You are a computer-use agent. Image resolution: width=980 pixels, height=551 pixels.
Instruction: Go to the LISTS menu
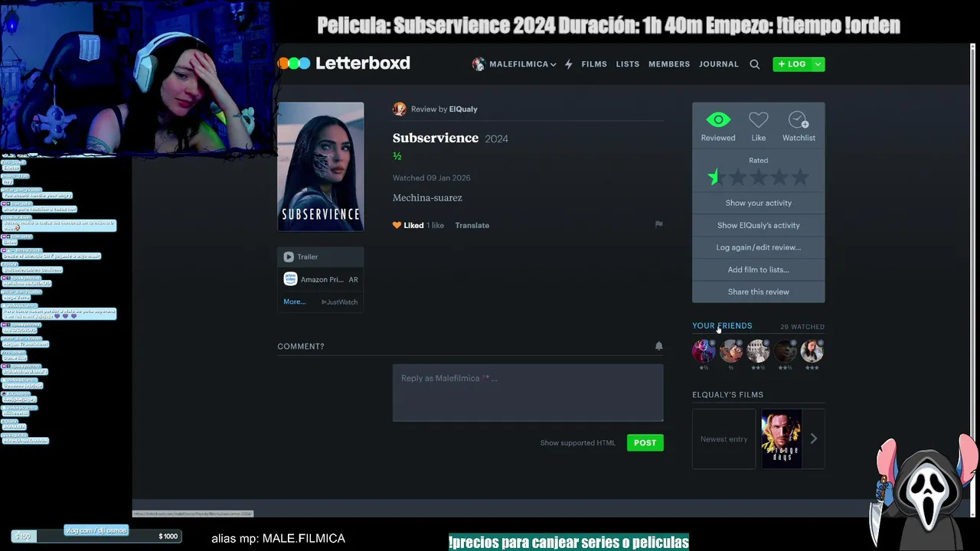628,64
